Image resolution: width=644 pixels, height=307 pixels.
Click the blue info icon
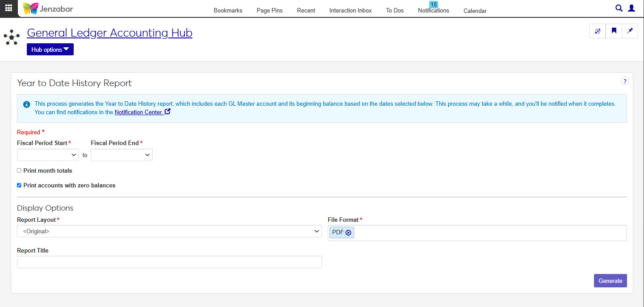coord(26,104)
